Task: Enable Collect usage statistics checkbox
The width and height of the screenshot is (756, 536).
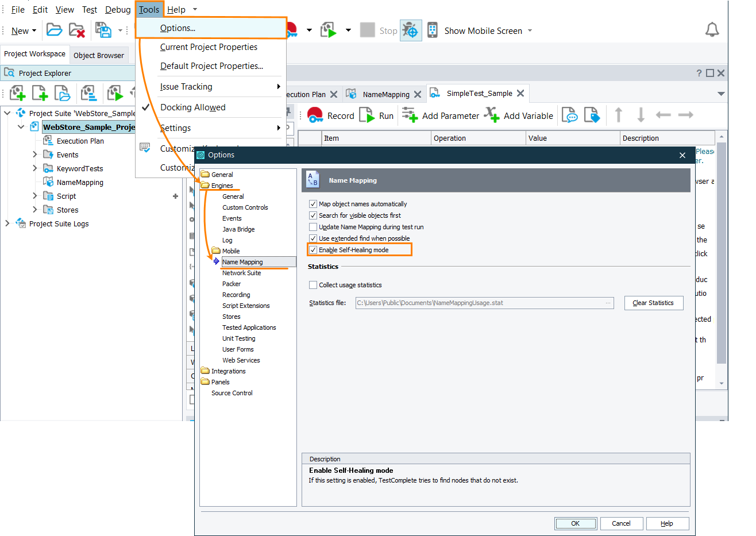Action: (313, 285)
